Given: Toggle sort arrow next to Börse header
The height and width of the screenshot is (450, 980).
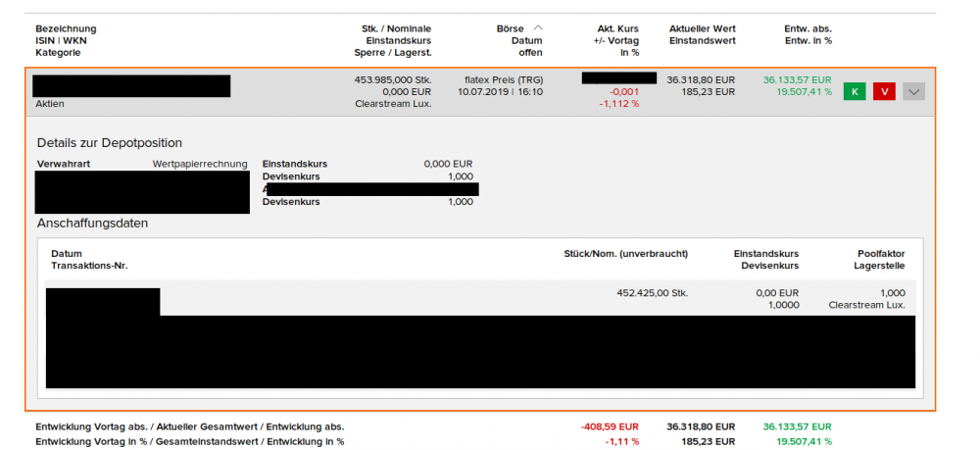Looking at the screenshot, I should pos(538,28).
